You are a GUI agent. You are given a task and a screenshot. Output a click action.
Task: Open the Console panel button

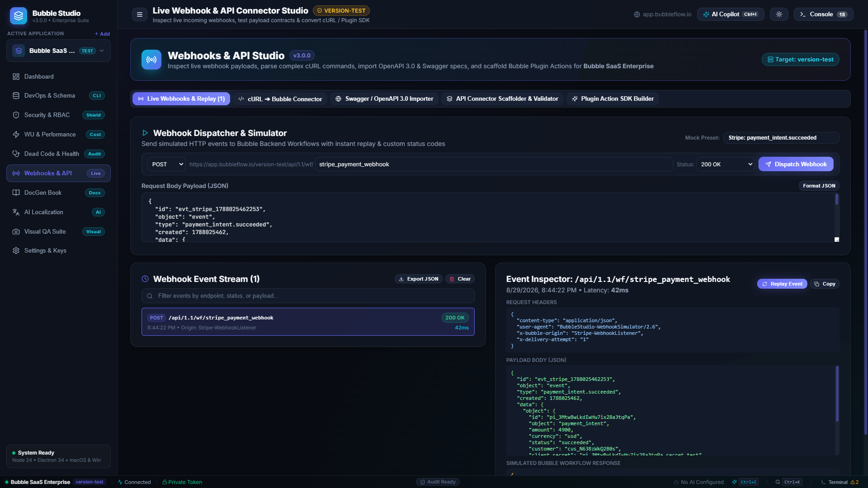(x=824, y=14)
